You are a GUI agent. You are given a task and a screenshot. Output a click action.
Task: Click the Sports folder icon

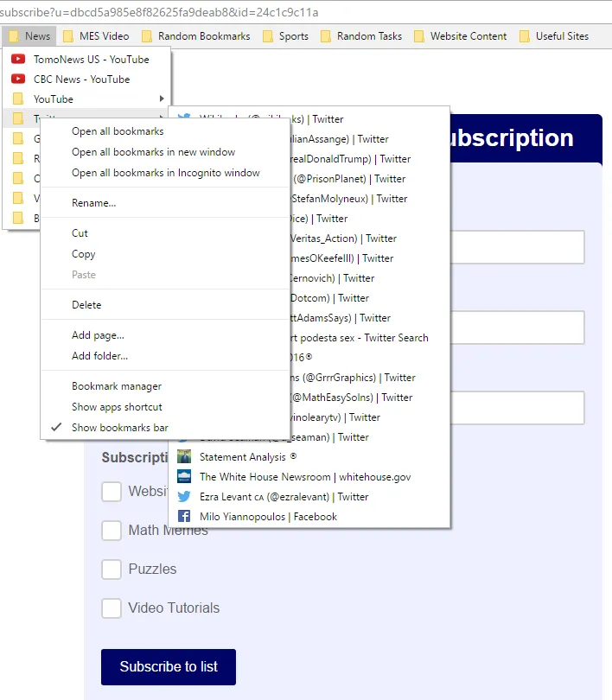coord(268,36)
